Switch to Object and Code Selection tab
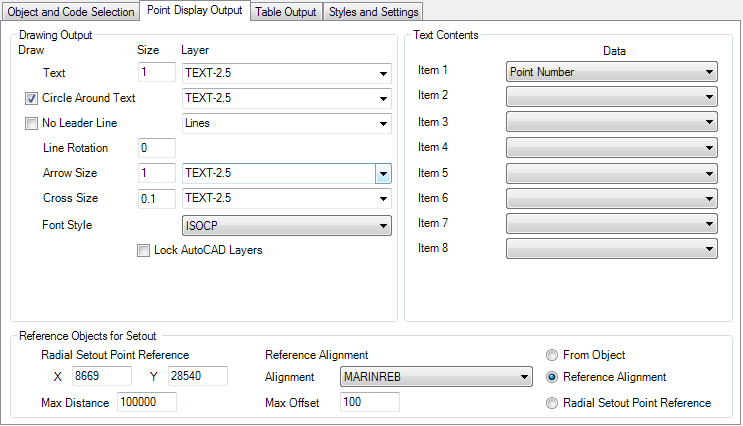743x426 pixels. [71, 12]
